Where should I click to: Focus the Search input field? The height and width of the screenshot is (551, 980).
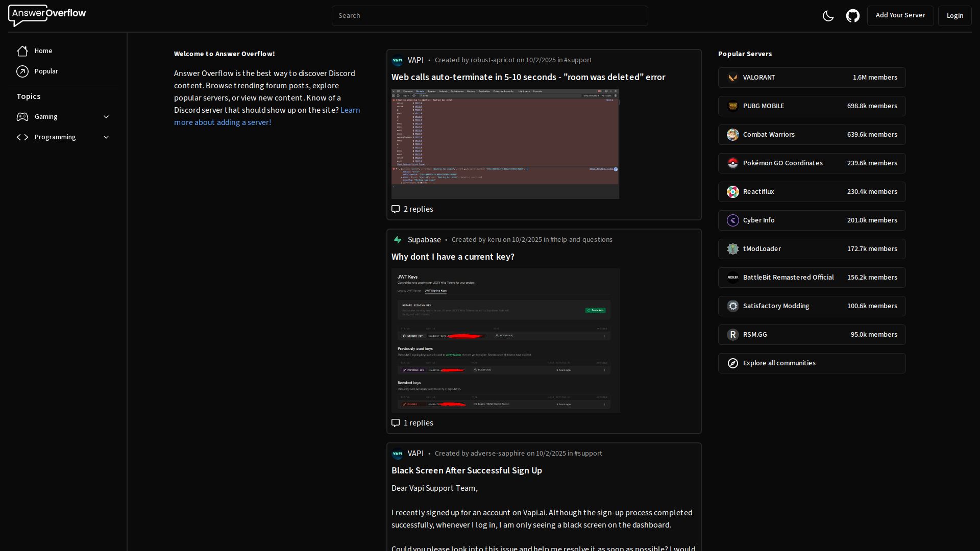point(489,16)
